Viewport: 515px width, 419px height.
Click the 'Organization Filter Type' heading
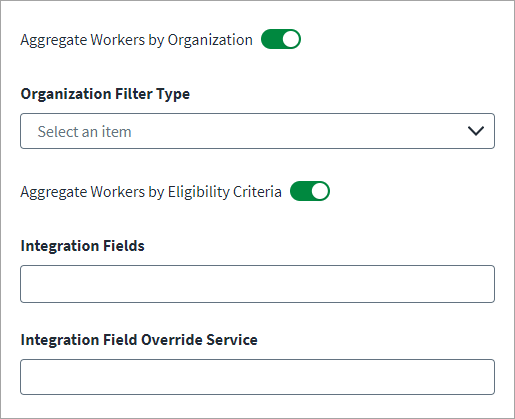[x=105, y=94]
